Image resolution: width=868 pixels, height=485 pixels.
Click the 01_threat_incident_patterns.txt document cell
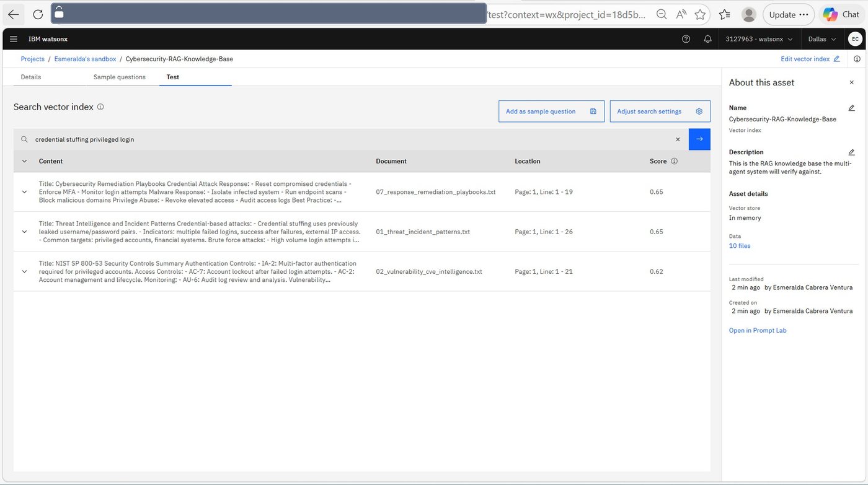pyautogui.click(x=423, y=232)
